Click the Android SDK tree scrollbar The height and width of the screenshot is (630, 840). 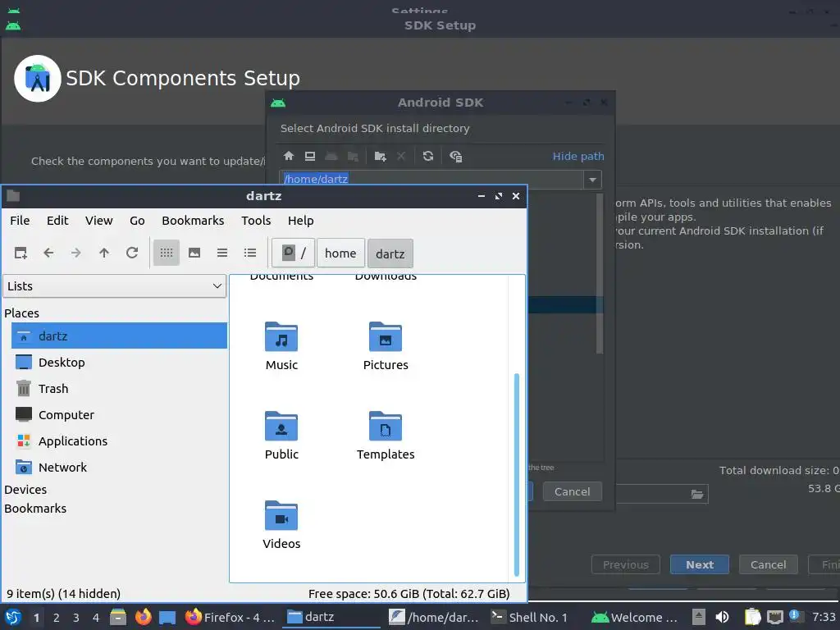click(600, 273)
